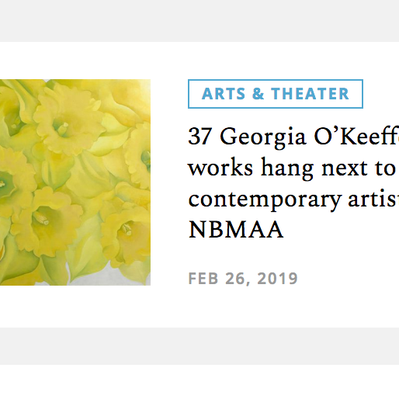
Task: Click the gray band above the article card
Action: tap(199, 21)
